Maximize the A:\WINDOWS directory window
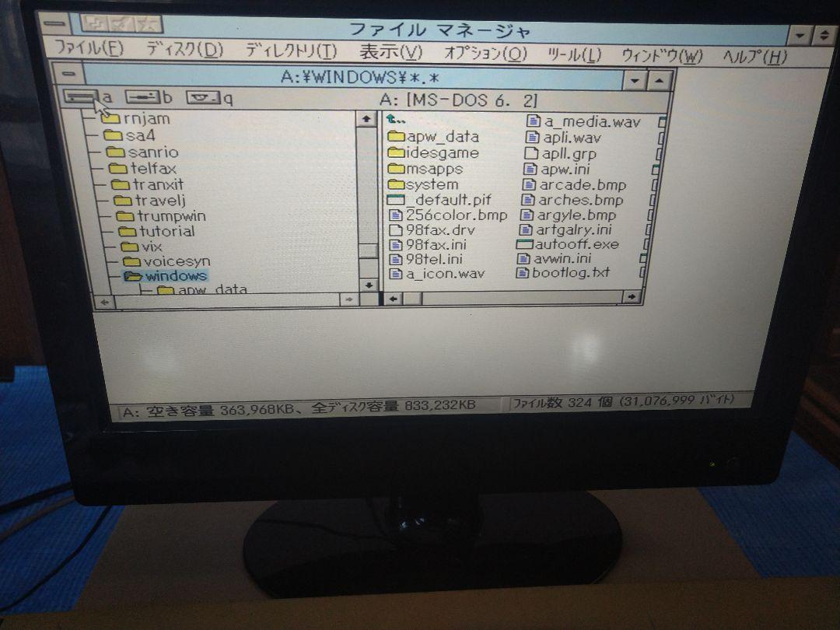Viewport: 840px width, 630px height. [660, 82]
